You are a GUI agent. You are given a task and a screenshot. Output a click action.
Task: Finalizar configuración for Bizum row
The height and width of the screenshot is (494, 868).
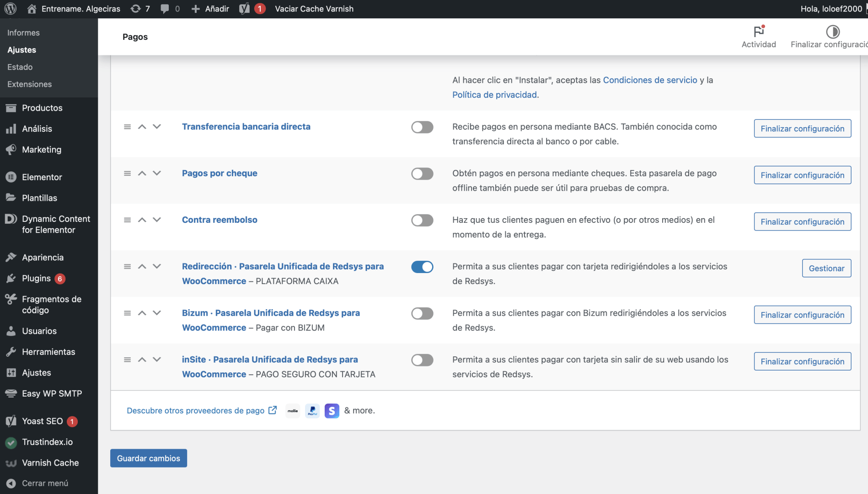802,315
